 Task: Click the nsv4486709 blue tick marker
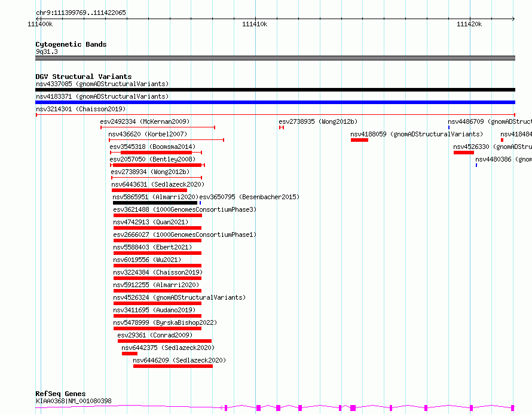pyautogui.click(x=449, y=127)
